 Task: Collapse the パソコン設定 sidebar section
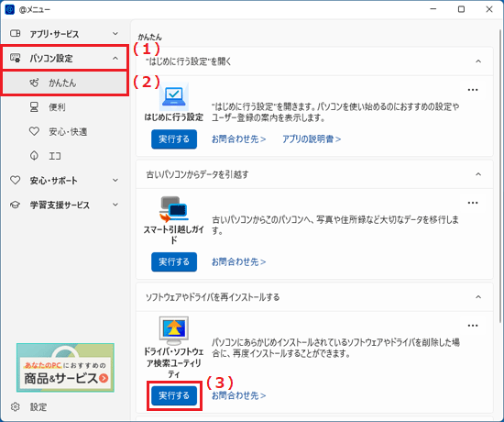tap(64, 59)
